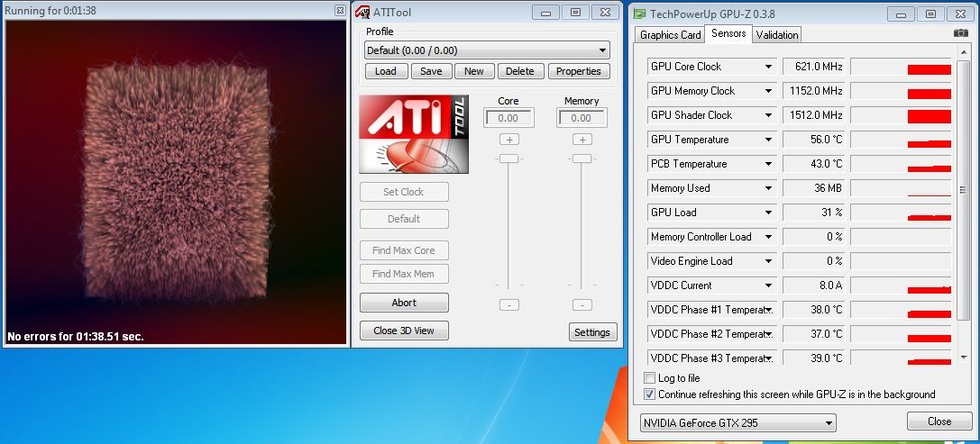Click the Save profile button
This screenshot has height=444, width=980.
click(x=431, y=71)
